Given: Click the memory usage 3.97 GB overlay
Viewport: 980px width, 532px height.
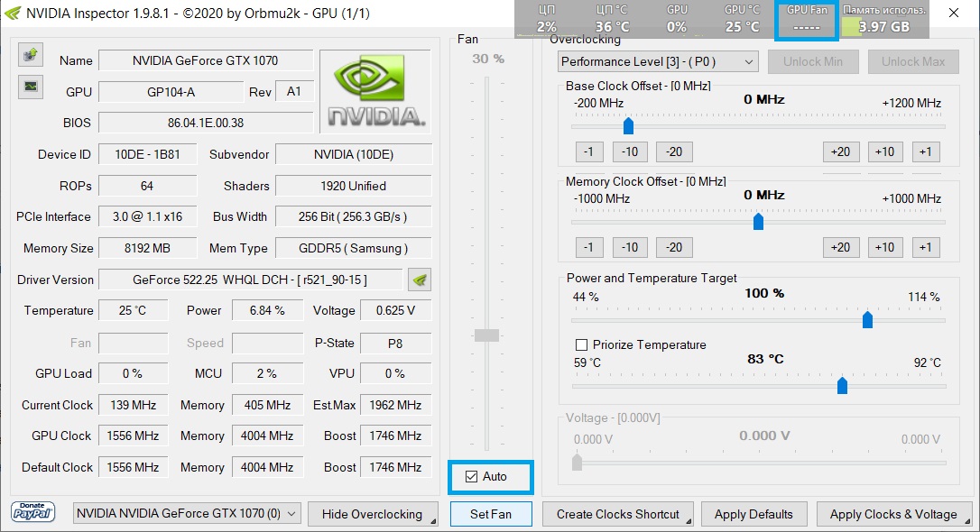Looking at the screenshot, I should (x=883, y=19).
